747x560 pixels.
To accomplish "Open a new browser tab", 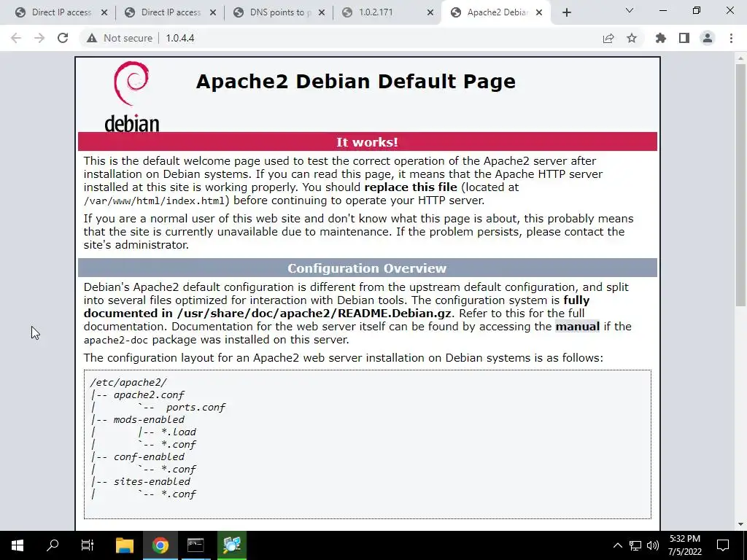I will [566, 13].
